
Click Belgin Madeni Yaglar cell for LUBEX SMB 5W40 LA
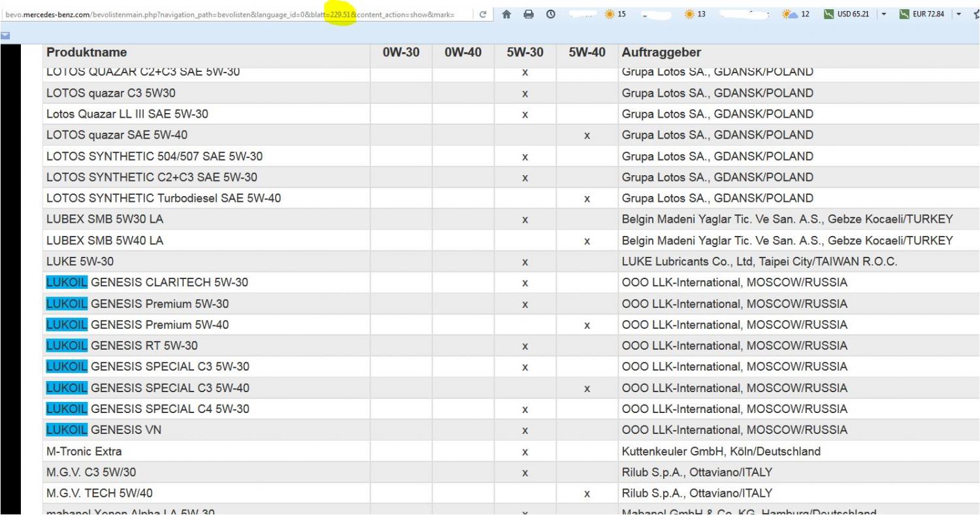point(787,241)
